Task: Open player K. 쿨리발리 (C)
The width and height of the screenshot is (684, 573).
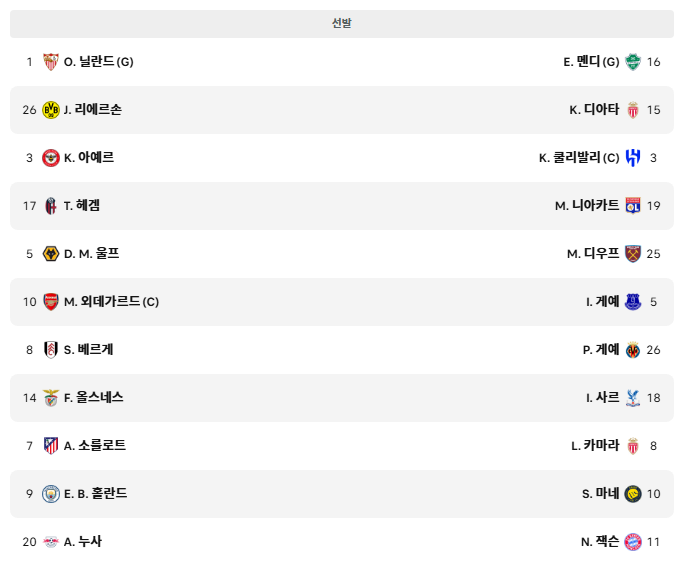Action: [579, 158]
